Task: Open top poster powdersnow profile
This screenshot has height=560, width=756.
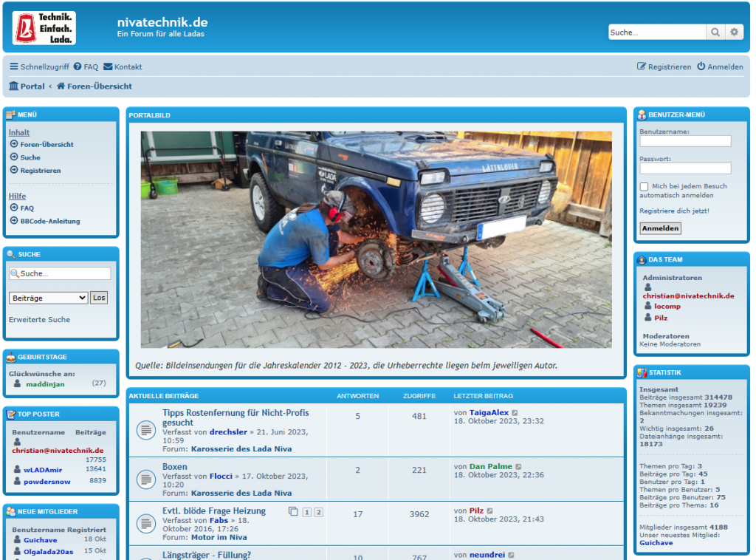Action: 47,482
